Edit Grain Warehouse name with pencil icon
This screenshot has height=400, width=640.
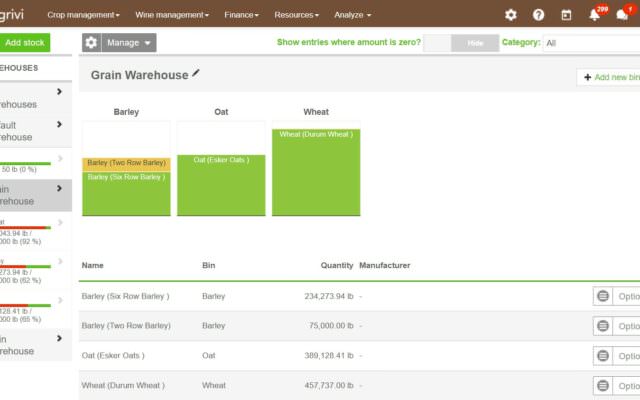[196, 73]
